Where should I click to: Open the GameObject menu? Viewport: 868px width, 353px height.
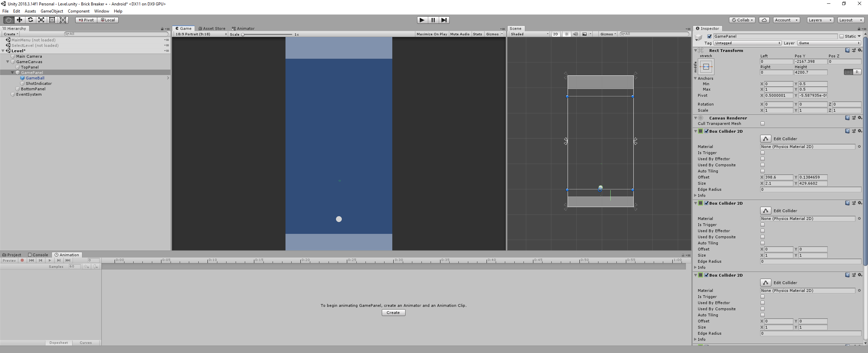pyautogui.click(x=52, y=11)
